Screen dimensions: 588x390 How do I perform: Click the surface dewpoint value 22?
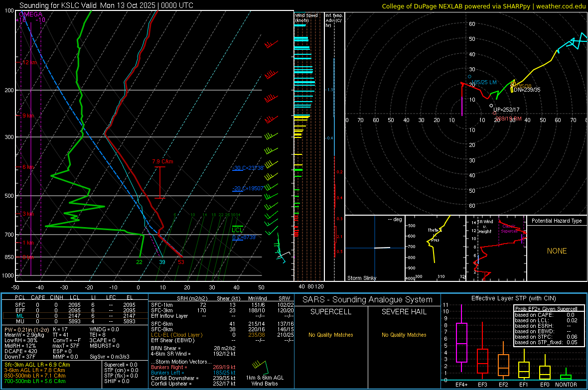139,262
